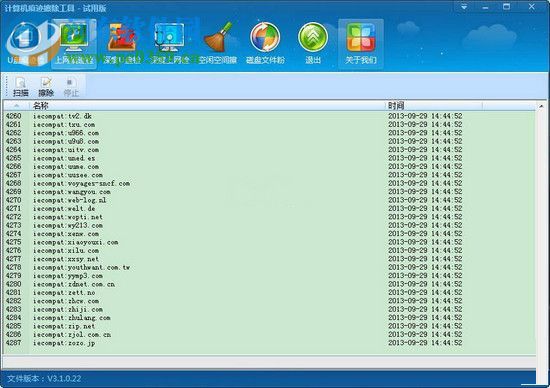
Task: Select row iecompat:wopti.net
Action: pyautogui.click(x=269, y=217)
